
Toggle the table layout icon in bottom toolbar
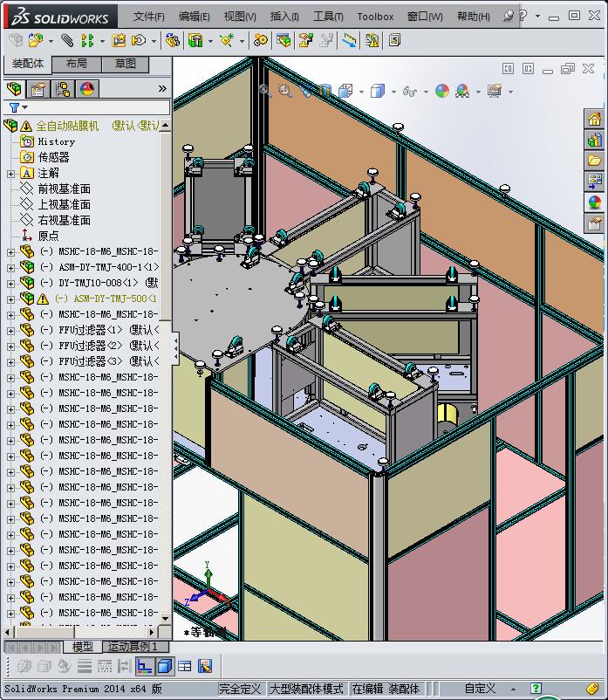click(184, 667)
